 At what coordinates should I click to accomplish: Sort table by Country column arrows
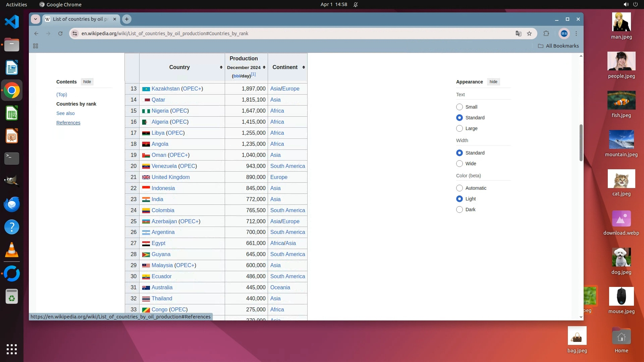click(x=221, y=67)
